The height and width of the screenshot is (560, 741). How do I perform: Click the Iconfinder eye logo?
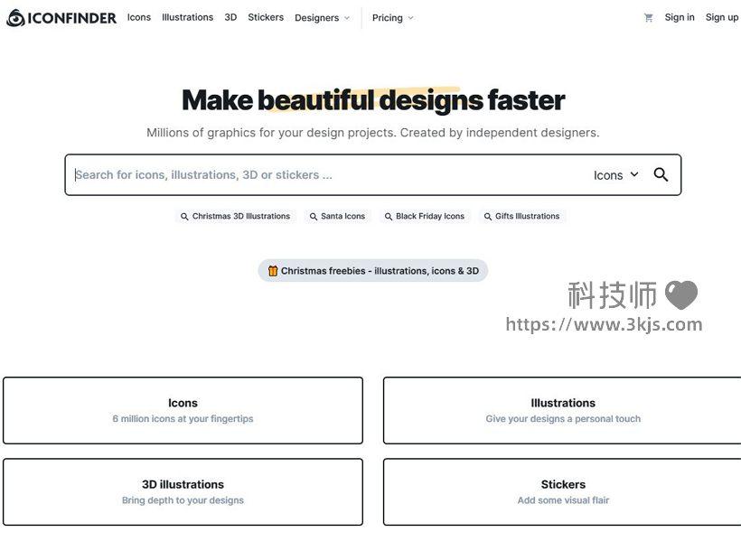[15, 18]
